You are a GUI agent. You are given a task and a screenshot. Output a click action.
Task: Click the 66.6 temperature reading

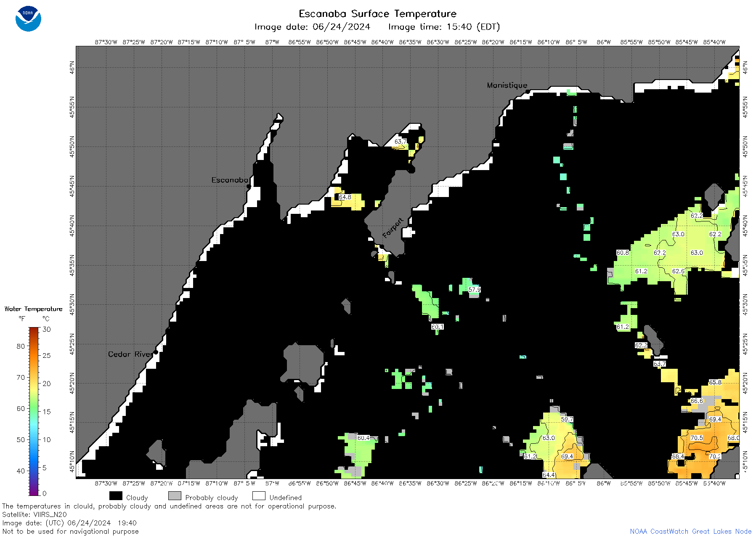[x=697, y=401]
